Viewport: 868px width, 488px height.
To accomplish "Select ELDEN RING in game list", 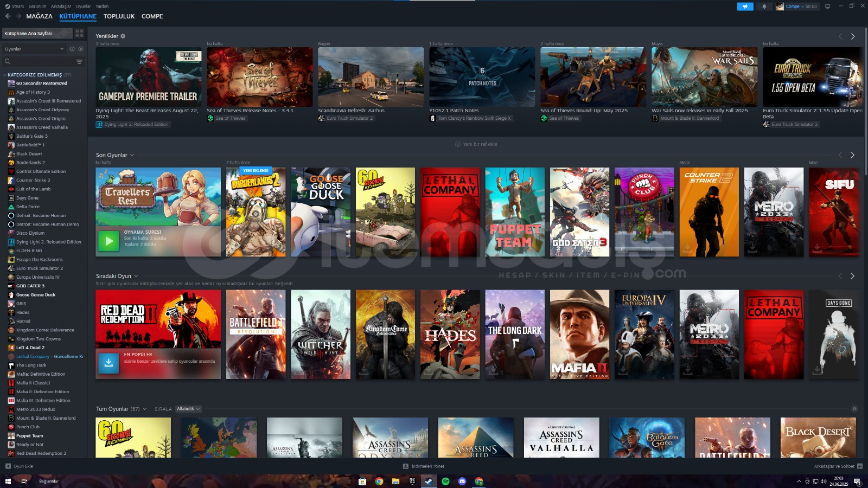I will coord(29,251).
